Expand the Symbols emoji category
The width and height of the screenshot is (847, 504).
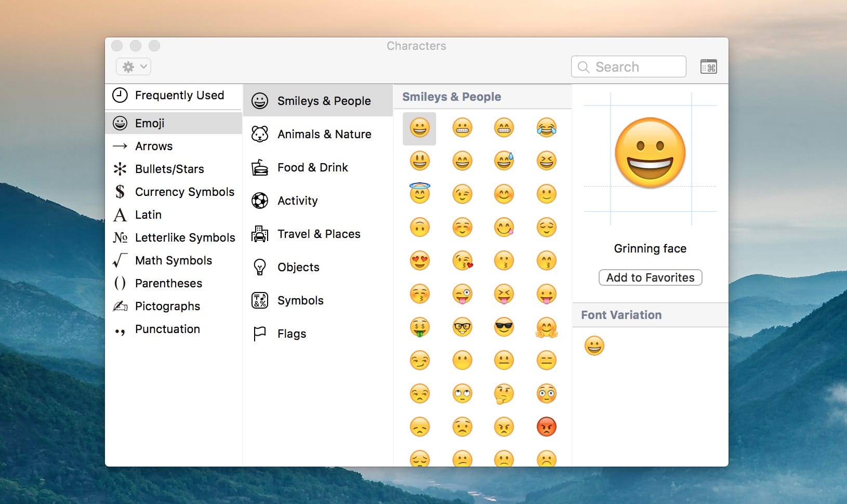coord(300,300)
